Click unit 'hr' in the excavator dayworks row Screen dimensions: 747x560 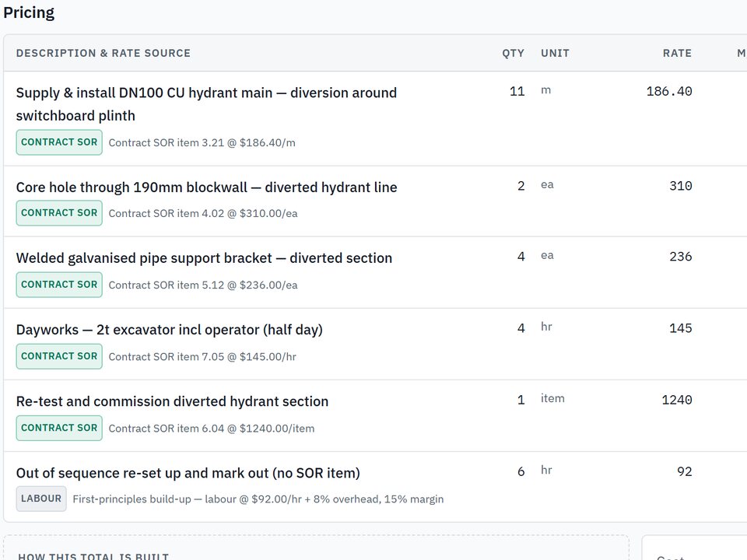pos(546,327)
